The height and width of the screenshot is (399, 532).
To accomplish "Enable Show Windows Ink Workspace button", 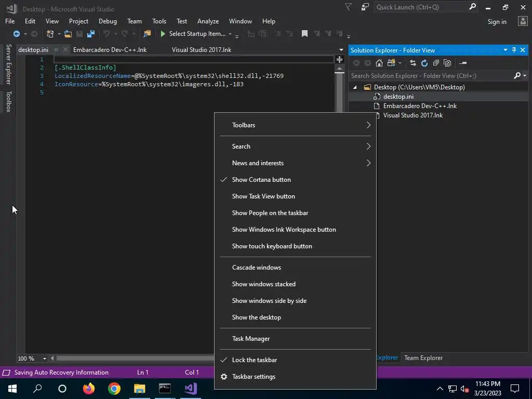I will tap(295, 230).
